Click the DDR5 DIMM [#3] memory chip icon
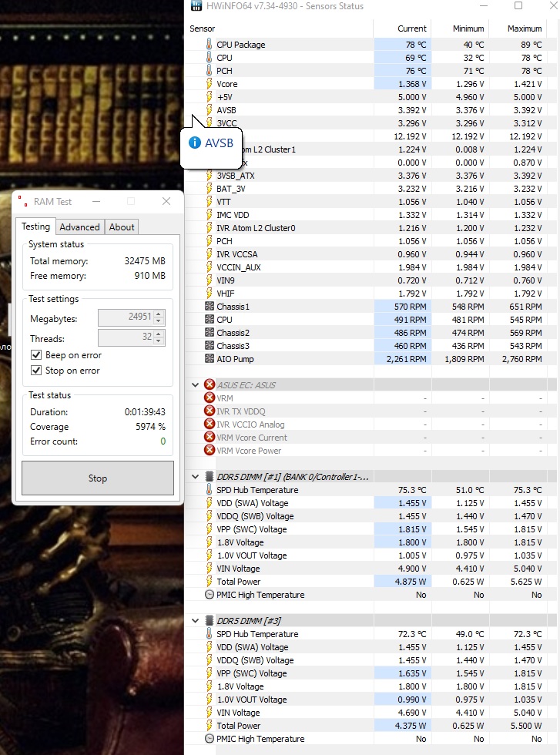The height and width of the screenshot is (755, 560). (x=210, y=620)
